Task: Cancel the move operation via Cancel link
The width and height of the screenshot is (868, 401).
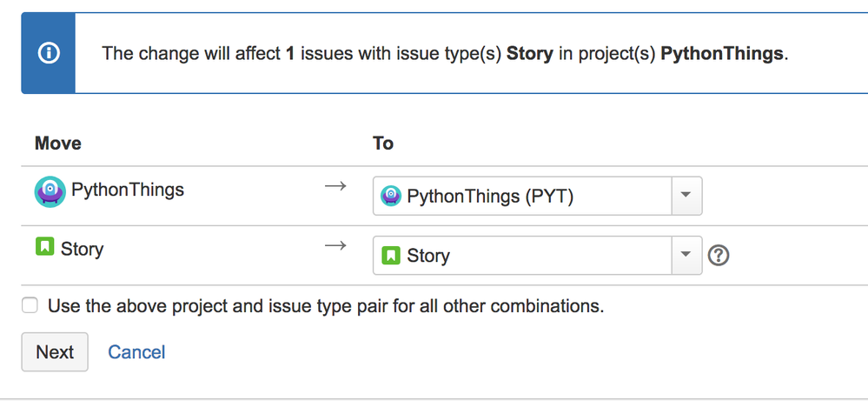Action: coord(136,352)
